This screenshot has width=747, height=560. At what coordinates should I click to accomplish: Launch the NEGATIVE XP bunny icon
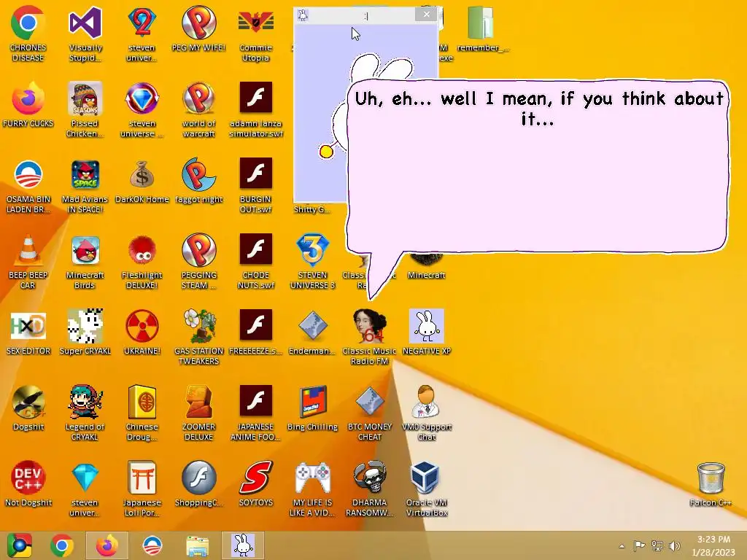point(426,326)
